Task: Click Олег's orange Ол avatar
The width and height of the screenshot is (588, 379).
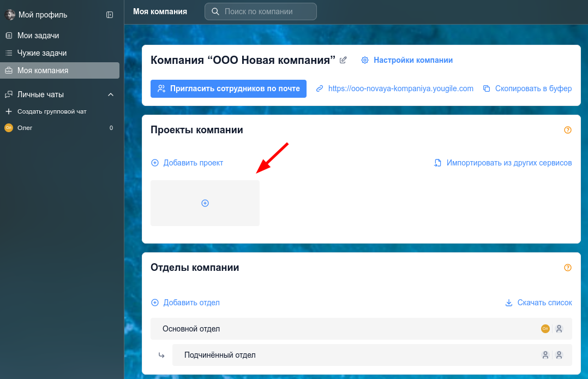Action: [10, 127]
